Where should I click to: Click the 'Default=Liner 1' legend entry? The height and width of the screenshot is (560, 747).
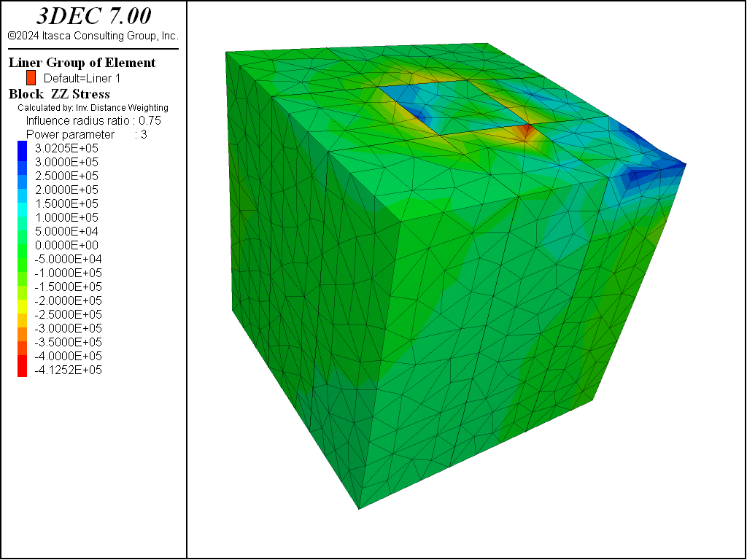(x=82, y=78)
